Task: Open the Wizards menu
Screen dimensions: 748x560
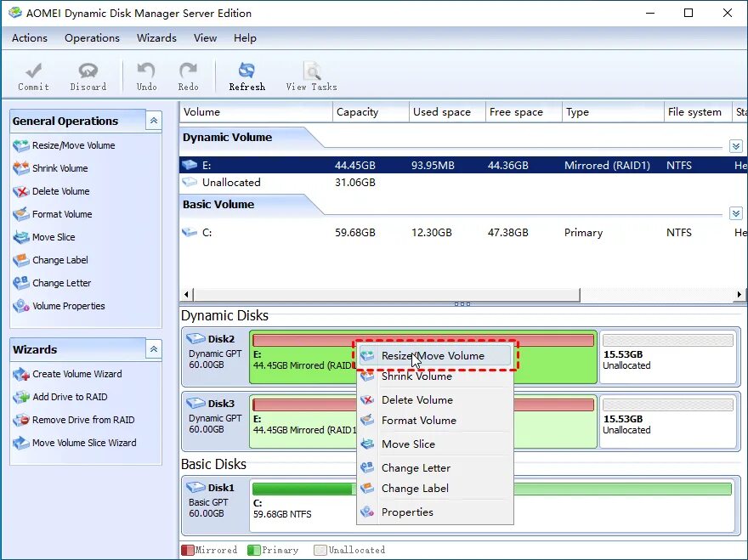Action: coord(156,38)
